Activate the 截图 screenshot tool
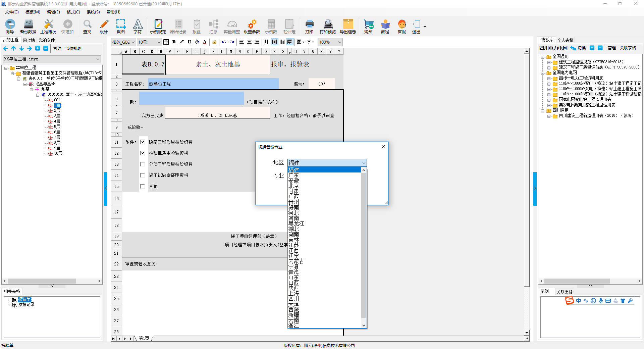The width and height of the screenshot is (644, 349). point(121,27)
